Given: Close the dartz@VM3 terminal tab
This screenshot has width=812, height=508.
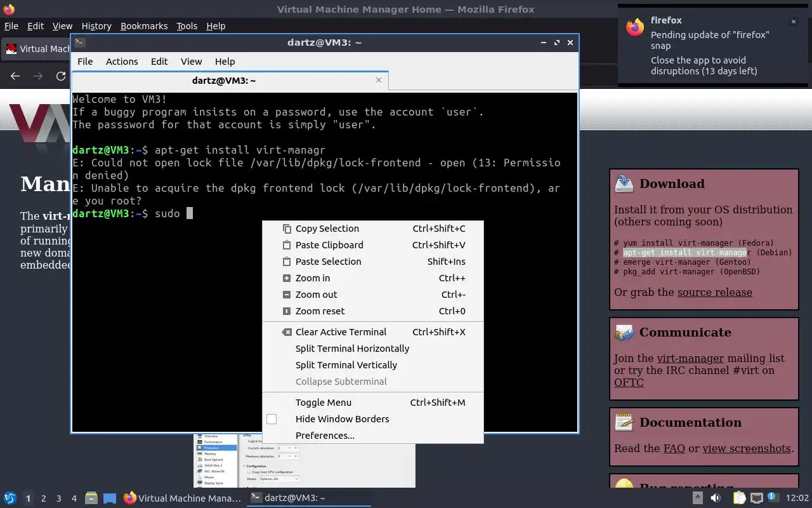Looking at the screenshot, I should pyautogui.click(x=379, y=80).
